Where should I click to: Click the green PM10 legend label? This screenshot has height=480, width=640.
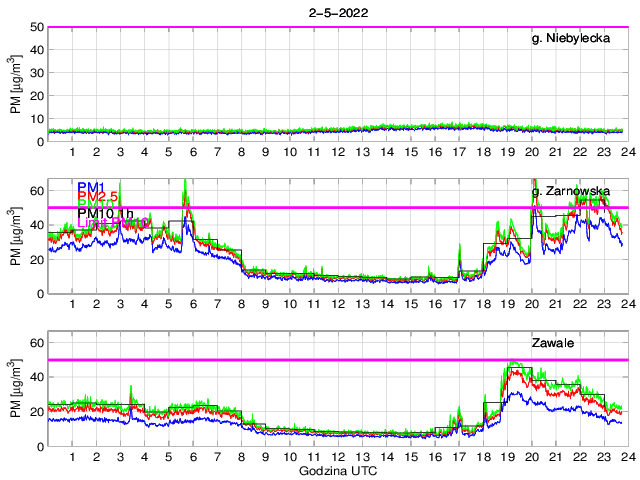pos(98,205)
